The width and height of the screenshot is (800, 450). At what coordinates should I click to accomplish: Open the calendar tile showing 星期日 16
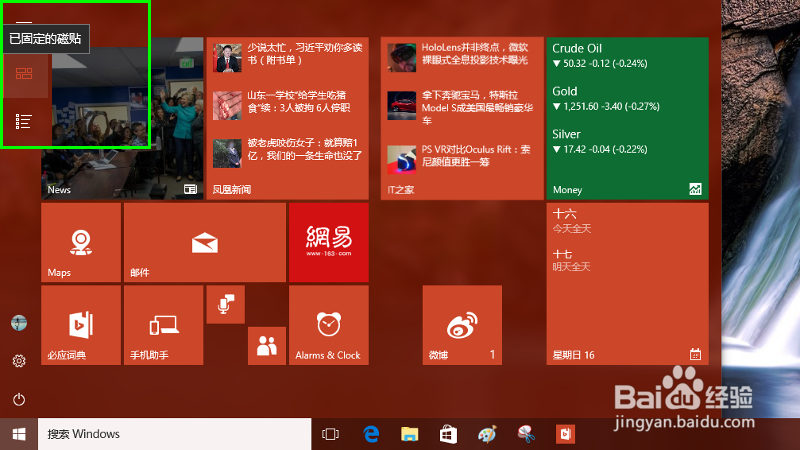(x=628, y=284)
